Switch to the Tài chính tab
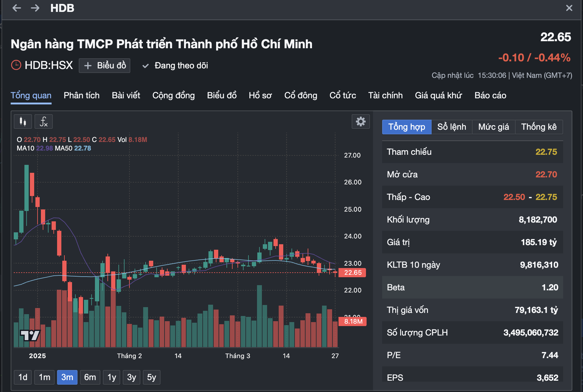Image resolution: width=583 pixels, height=392 pixels. (385, 95)
